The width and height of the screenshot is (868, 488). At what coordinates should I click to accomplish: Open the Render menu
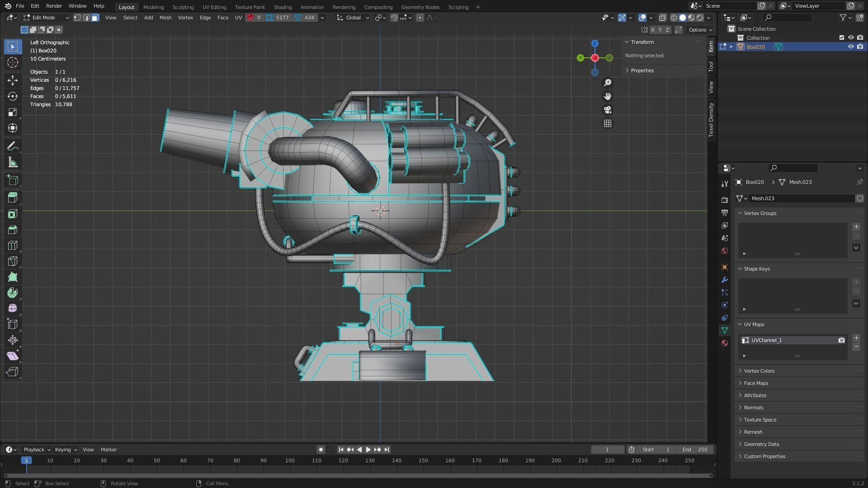54,6
